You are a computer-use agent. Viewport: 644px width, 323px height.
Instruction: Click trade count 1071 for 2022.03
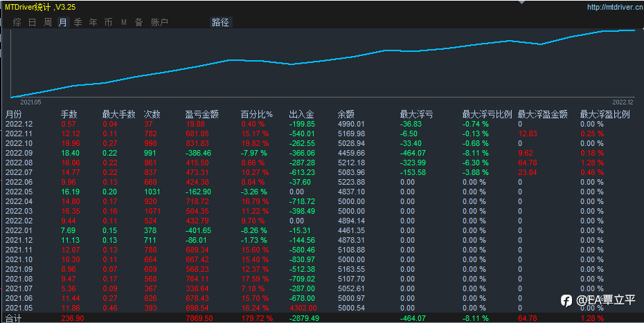point(152,211)
